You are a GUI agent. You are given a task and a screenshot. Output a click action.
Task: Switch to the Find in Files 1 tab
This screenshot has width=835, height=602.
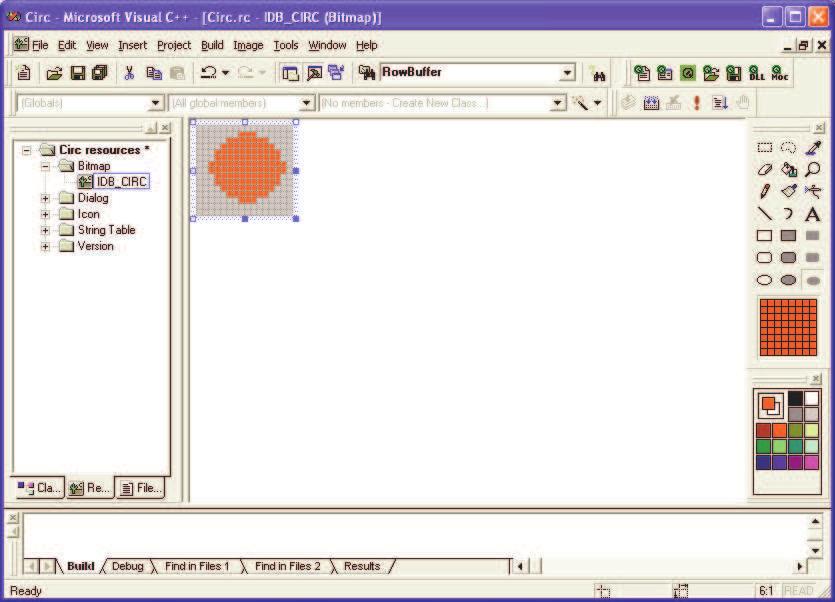[197, 566]
